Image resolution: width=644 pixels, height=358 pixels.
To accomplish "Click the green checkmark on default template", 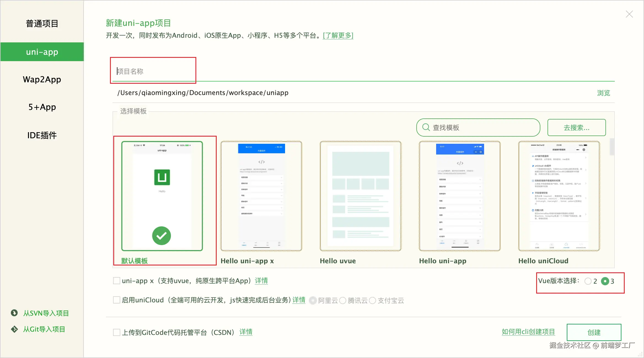I will [x=162, y=236].
